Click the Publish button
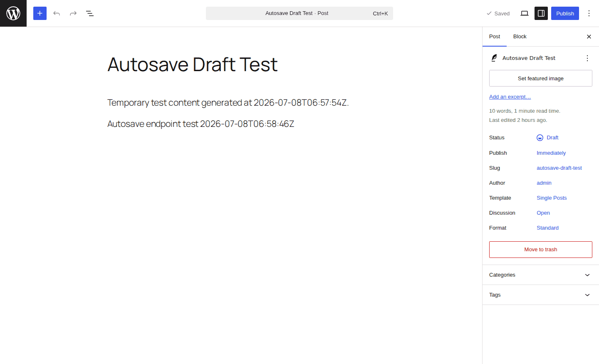 (x=565, y=13)
